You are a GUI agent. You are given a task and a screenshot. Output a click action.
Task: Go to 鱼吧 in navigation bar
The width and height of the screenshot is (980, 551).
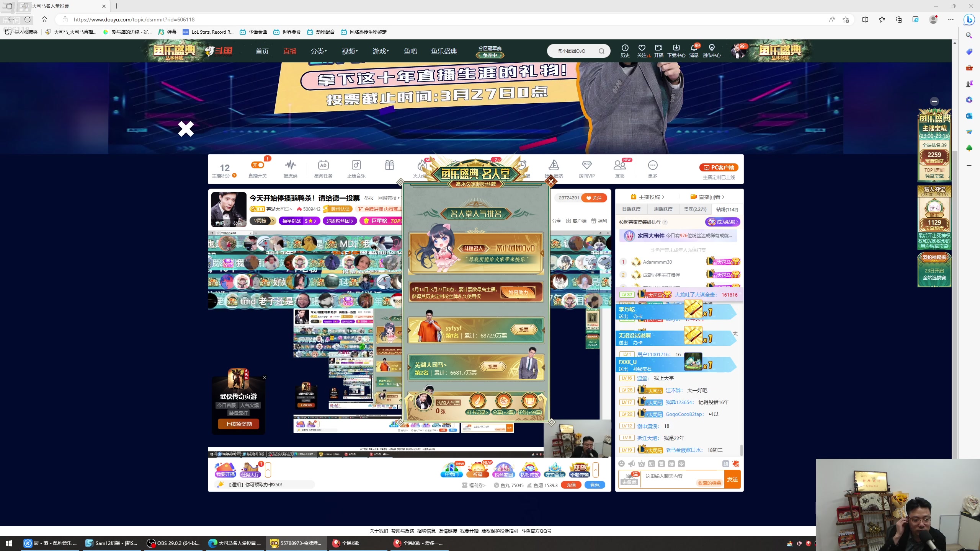(410, 51)
